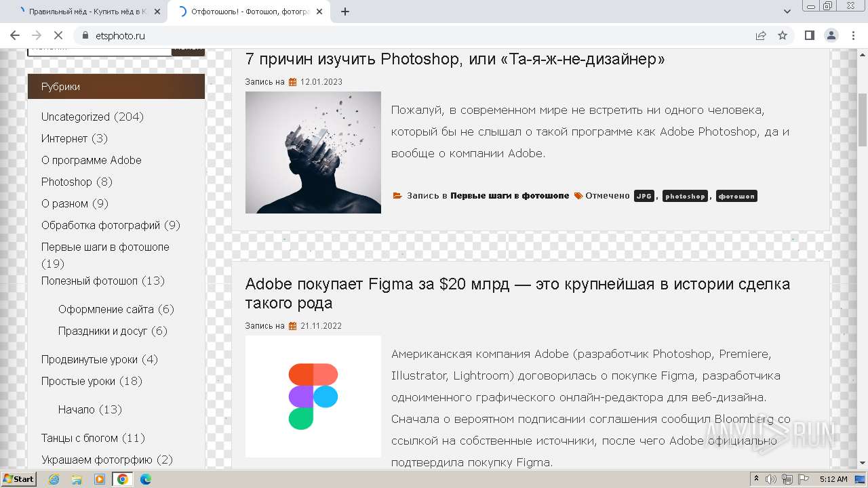868x488 pixels.
Task: Share this page using the share icon
Action: pos(761,35)
